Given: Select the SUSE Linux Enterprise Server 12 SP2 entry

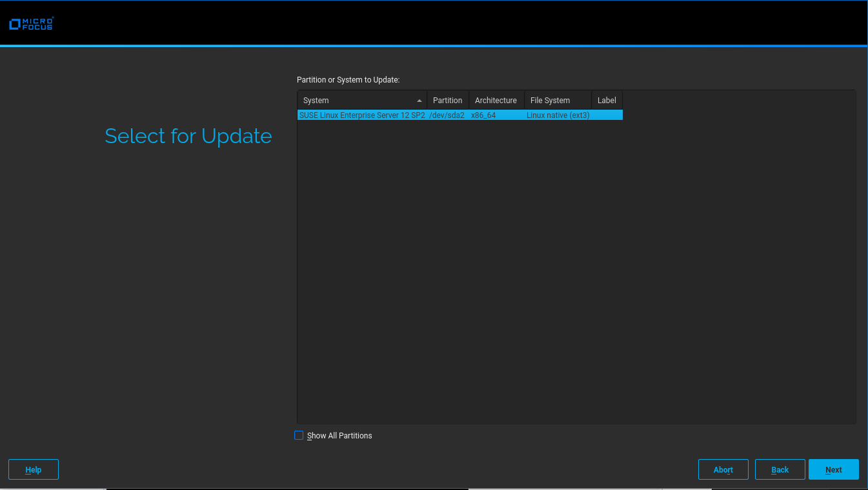Looking at the screenshot, I should coord(361,115).
